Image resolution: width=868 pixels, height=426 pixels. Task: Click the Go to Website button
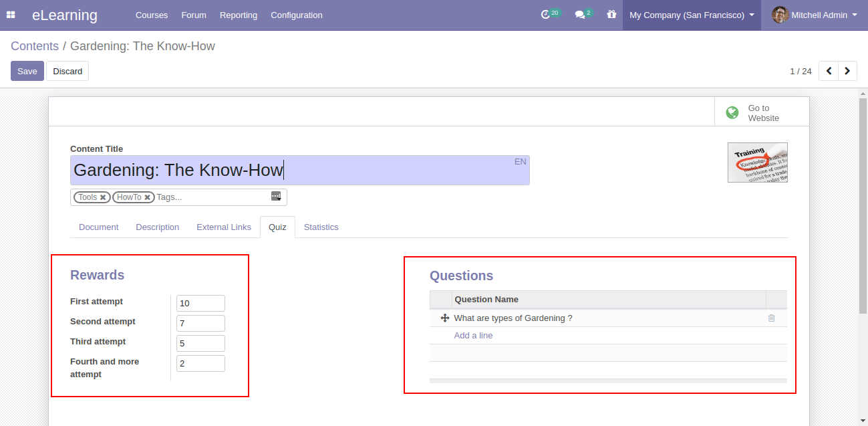point(762,112)
